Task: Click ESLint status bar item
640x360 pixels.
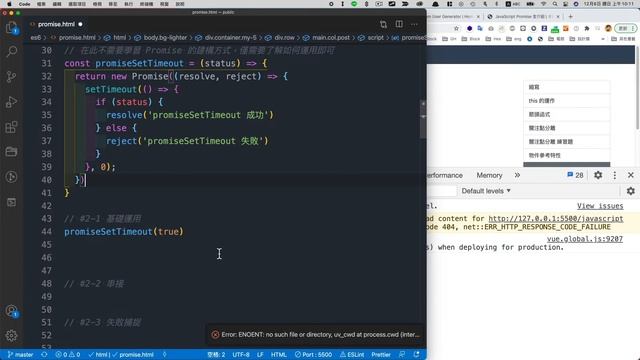Action: click(x=352, y=355)
